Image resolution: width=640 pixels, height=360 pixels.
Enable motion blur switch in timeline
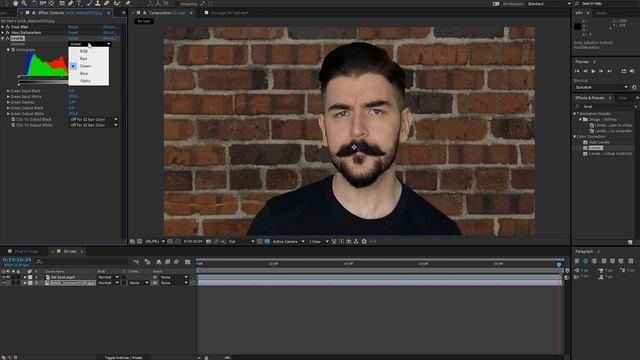click(x=177, y=262)
